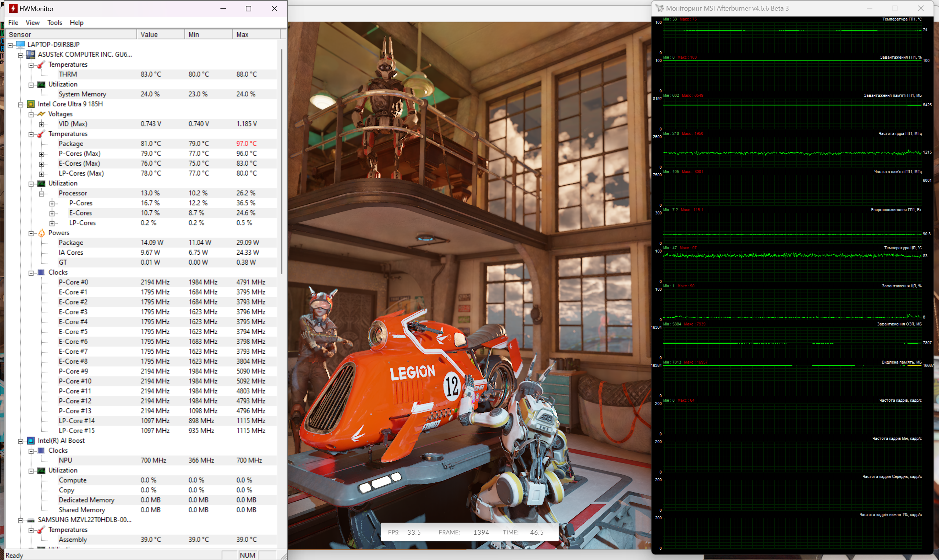The image size is (939, 560).
Task: Open the View menu in HWMonitor
Action: pos(33,23)
